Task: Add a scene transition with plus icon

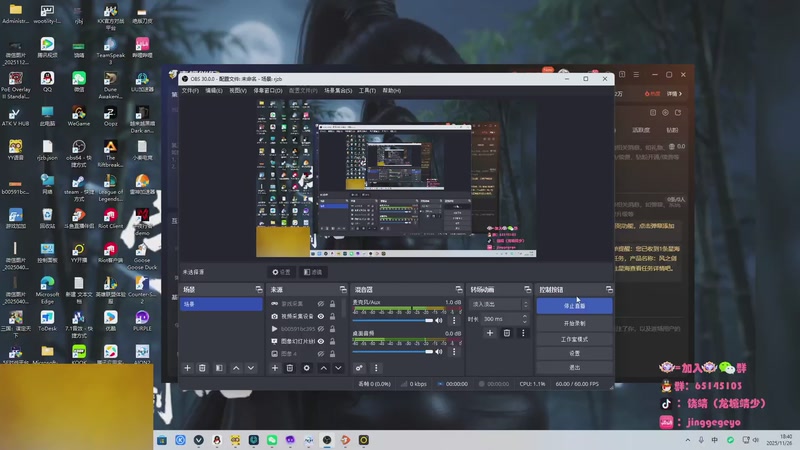Action: (490, 333)
